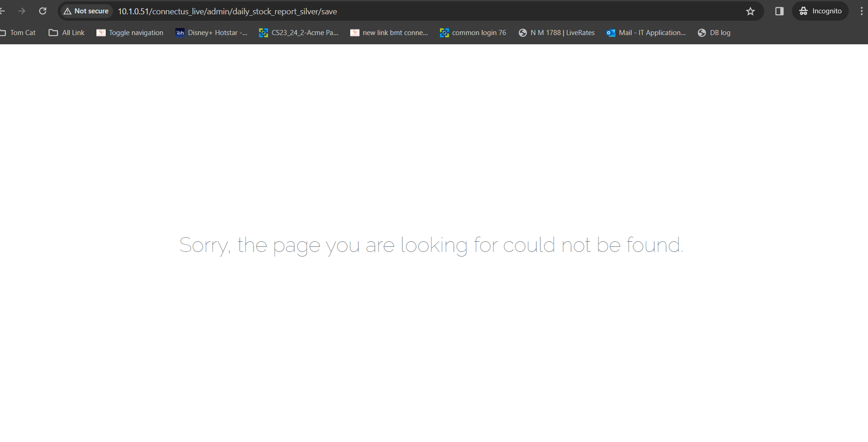
Task: Open the N M 1788 | LiveRates bookmark
Action: [557, 33]
